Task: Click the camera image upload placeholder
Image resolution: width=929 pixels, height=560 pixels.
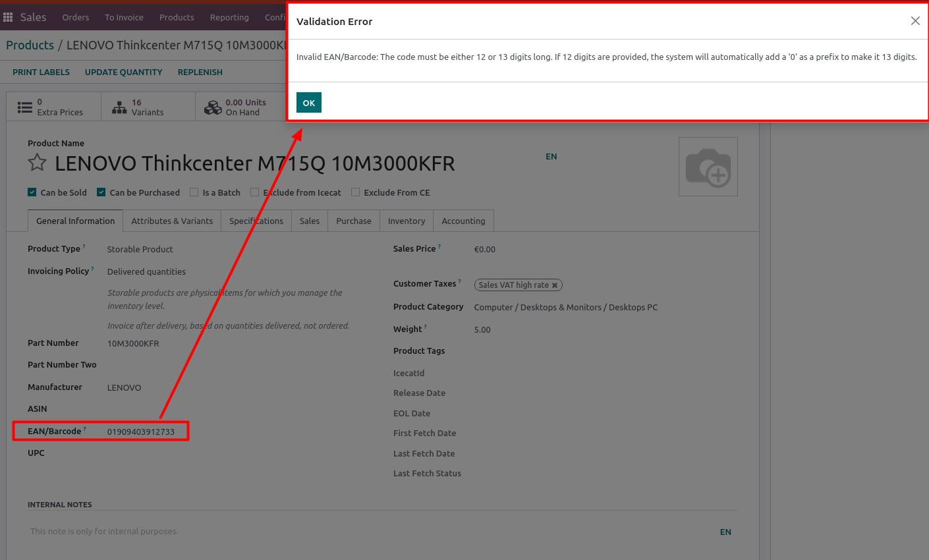Action: 708,167
